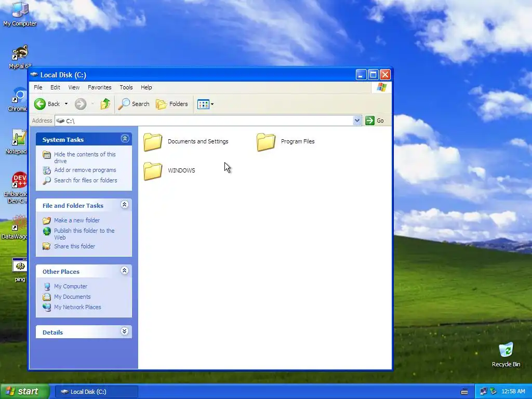Select the Program Files folder icon

pos(266,142)
